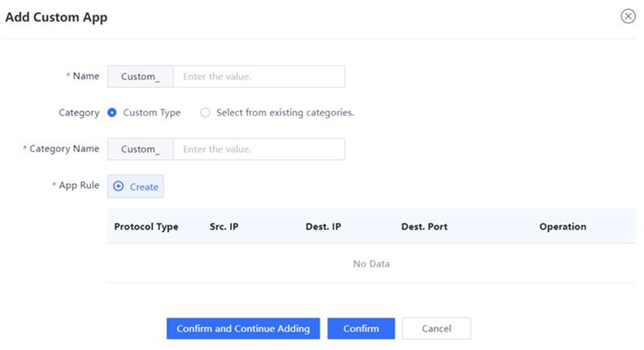This screenshot has height=350, width=644.
Task: Click the Dest. Port column header
Action: coord(425,227)
